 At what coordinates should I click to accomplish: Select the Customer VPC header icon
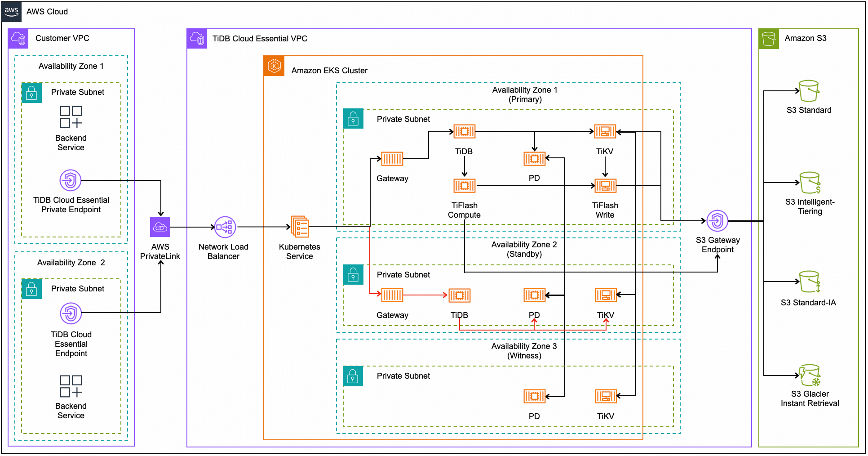click(x=18, y=39)
